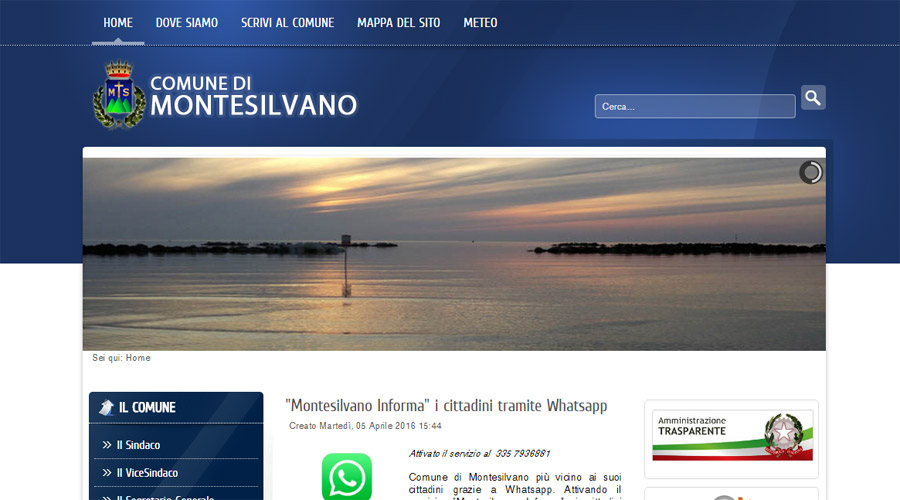Click the Comune di Montesilvano title text
The image size is (900, 500).
point(254,96)
